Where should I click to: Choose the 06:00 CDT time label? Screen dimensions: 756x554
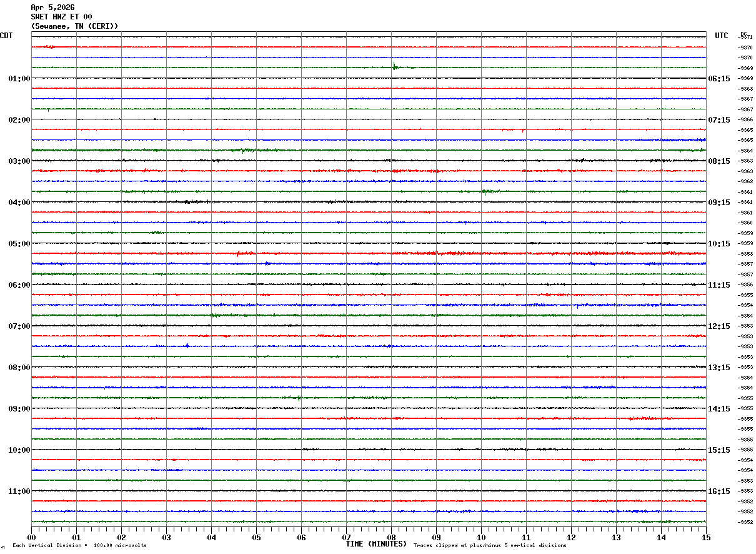point(19,285)
